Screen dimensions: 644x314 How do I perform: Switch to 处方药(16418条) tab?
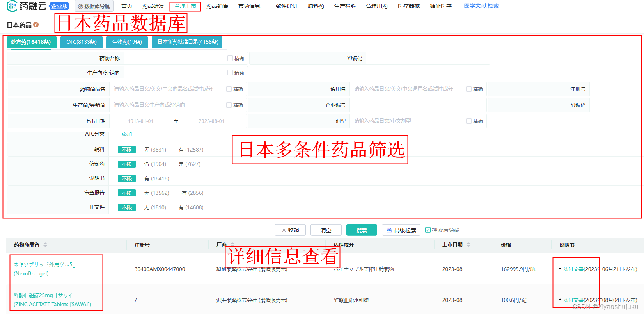[x=31, y=42]
